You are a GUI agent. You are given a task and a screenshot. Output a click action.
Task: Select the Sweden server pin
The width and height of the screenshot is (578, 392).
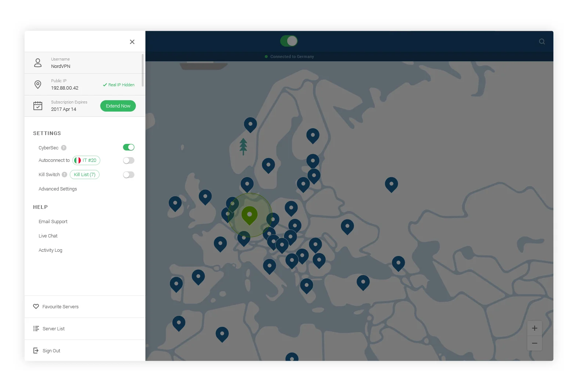(268, 166)
